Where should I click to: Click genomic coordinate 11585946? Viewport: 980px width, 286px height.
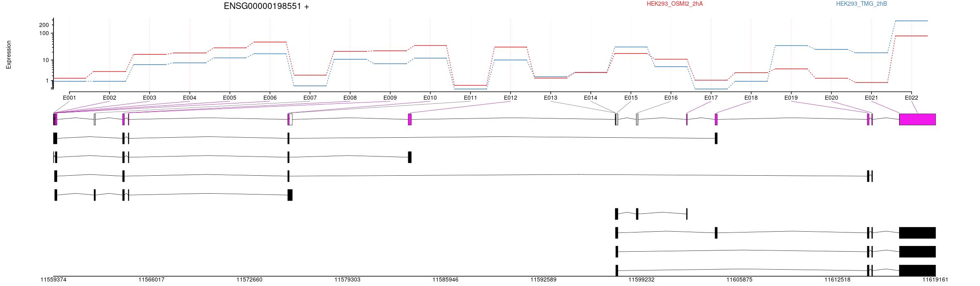445,280
